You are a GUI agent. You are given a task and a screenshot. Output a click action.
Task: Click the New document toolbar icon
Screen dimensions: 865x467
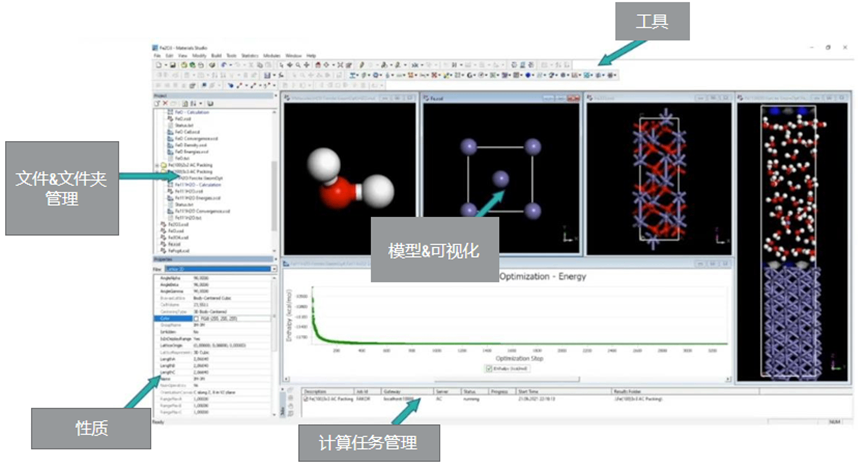(x=158, y=64)
